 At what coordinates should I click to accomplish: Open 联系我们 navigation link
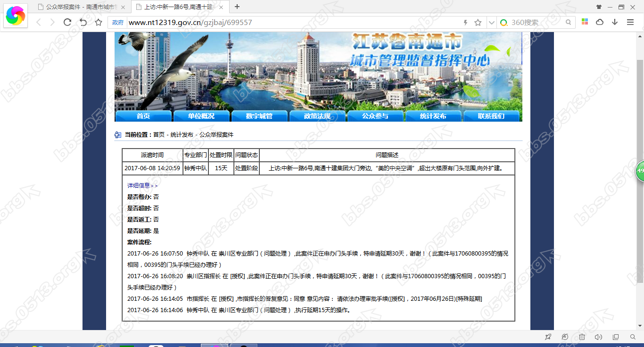pos(491,116)
